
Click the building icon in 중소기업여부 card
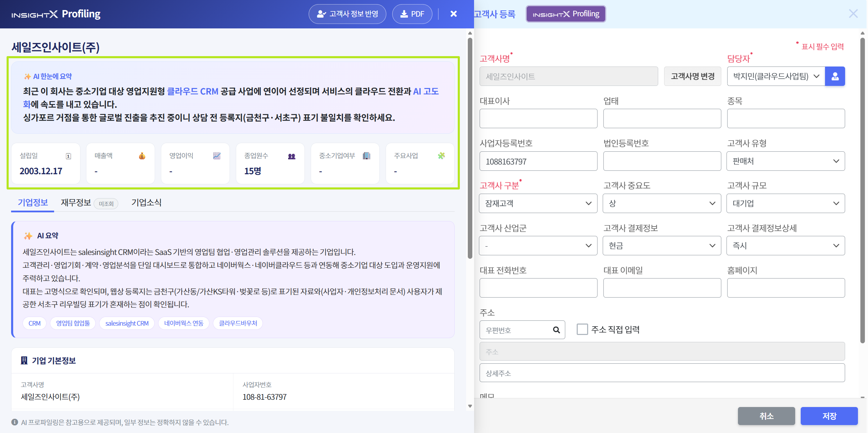click(x=367, y=156)
